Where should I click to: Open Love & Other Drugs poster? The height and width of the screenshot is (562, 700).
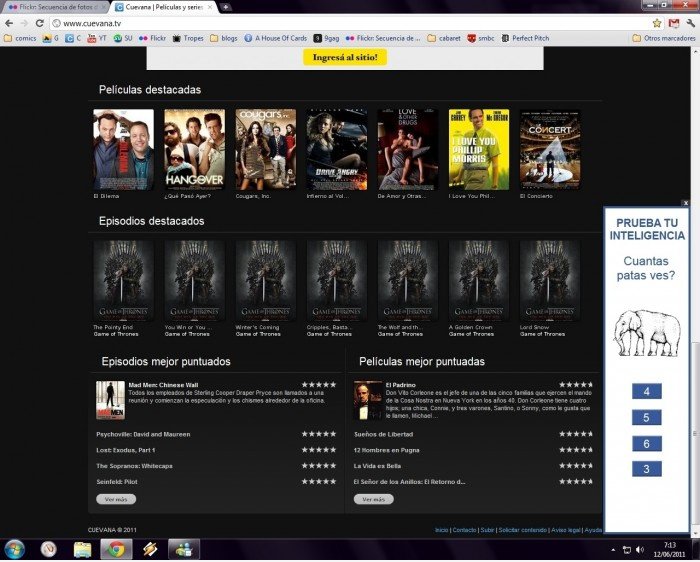[x=408, y=150]
